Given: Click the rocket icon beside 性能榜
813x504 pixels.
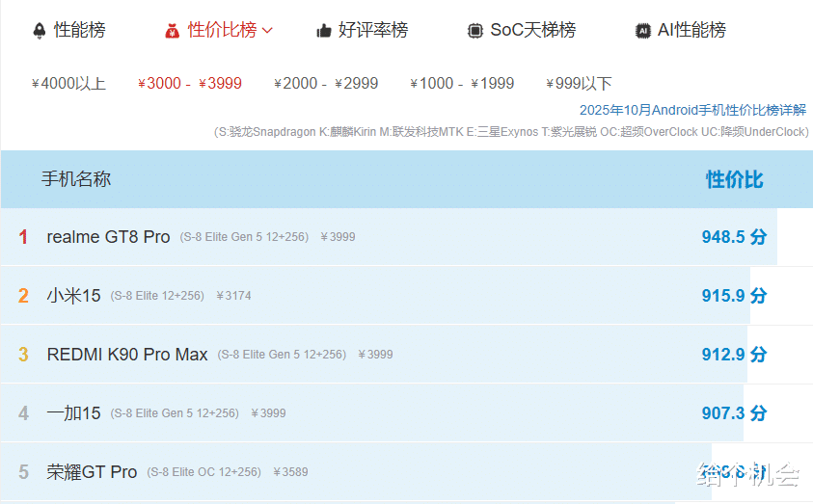Looking at the screenshot, I should pyautogui.click(x=40, y=31).
